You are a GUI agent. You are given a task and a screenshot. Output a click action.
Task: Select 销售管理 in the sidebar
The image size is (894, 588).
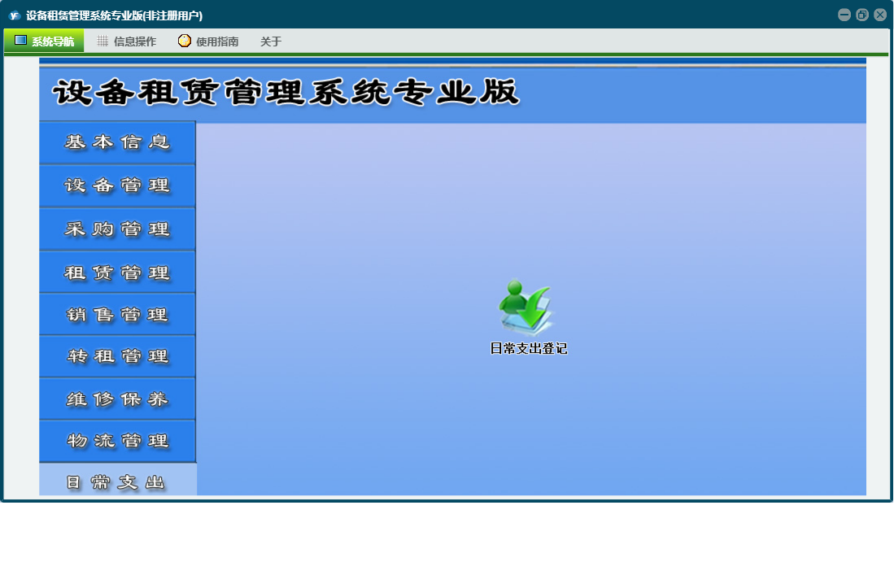[x=117, y=314]
